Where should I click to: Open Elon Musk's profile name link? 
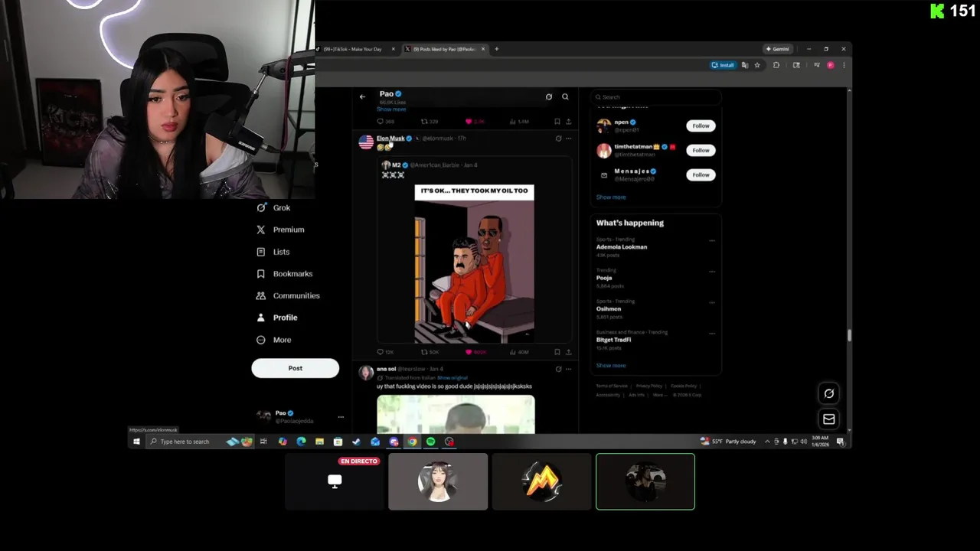[390, 139]
